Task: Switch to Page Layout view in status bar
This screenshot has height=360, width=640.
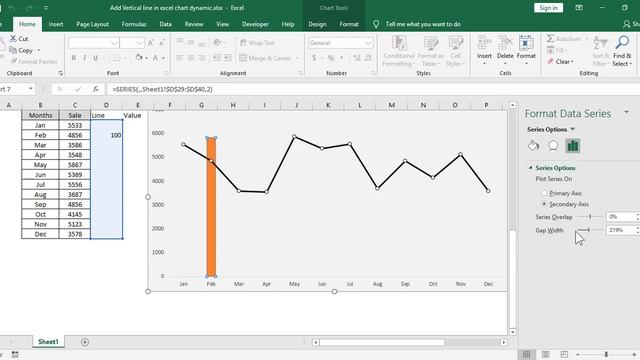Action: click(x=545, y=354)
